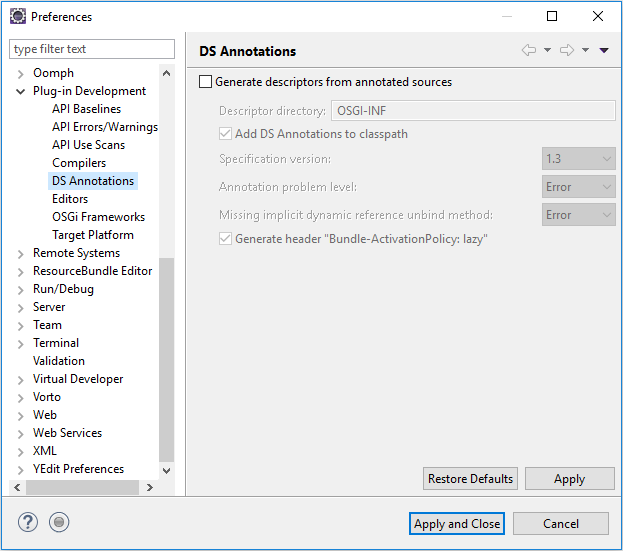
Task: Expand the Run/Debug node
Action: point(21,290)
